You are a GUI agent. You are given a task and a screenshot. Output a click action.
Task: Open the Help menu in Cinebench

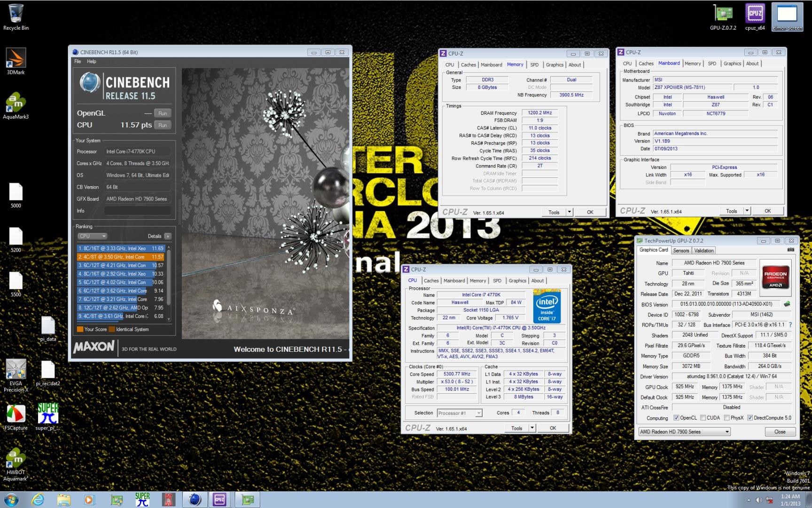click(x=92, y=62)
